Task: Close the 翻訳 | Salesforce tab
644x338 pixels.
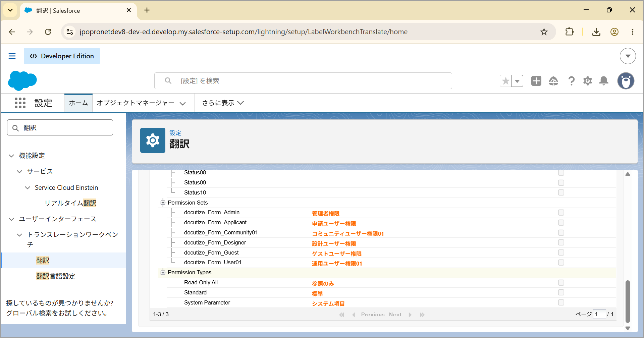Action: (129, 10)
